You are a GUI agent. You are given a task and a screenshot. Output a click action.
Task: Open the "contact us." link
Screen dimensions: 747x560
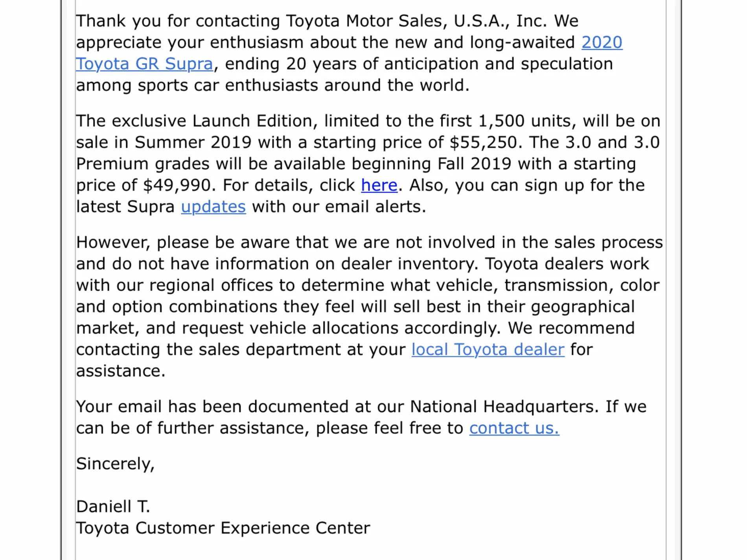(514, 428)
